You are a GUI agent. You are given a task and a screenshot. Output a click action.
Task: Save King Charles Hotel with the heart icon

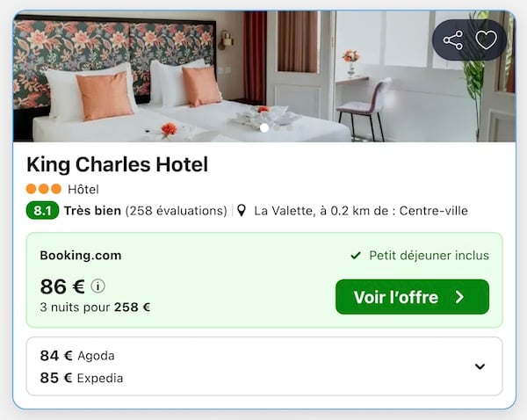[486, 40]
